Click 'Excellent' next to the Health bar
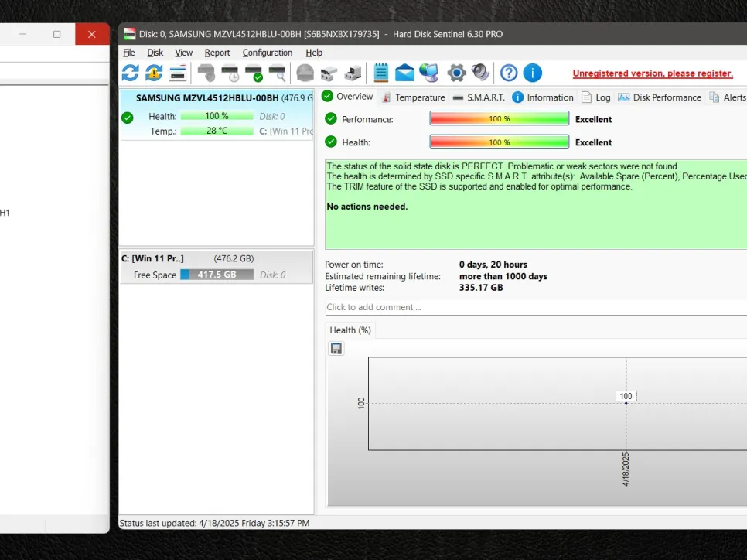The width and height of the screenshot is (747, 560). 593,142
